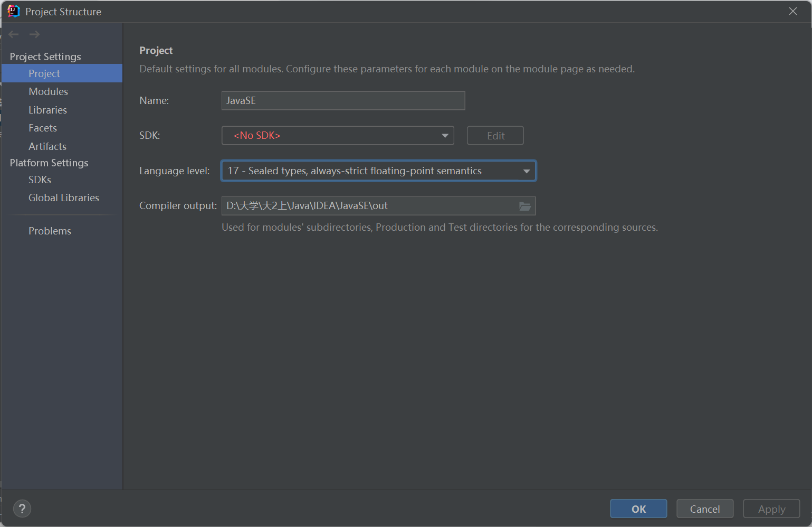Open SDKs under Platform Settings
Viewport: 812px width, 527px height.
[x=40, y=180]
